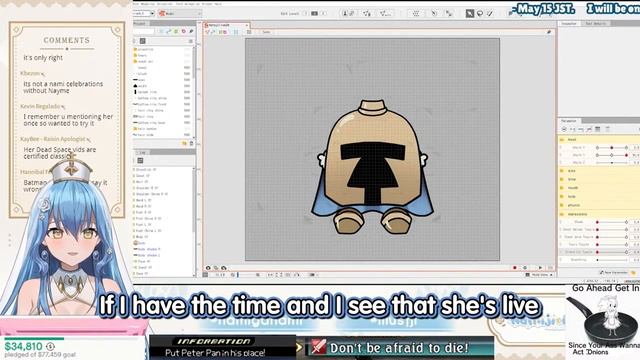The width and height of the screenshot is (640, 360).
Task: Click the pen icon in Parts panel toolbar
Action: [x=191, y=31]
